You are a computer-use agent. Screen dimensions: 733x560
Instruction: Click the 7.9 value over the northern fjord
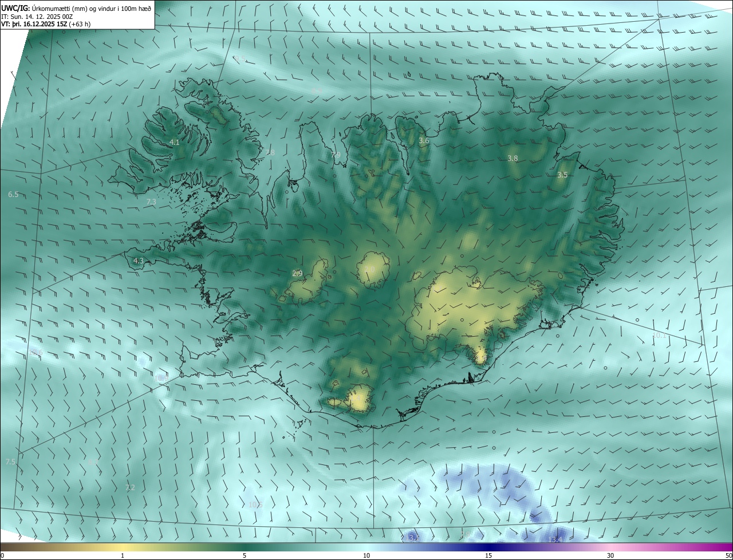coord(336,155)
